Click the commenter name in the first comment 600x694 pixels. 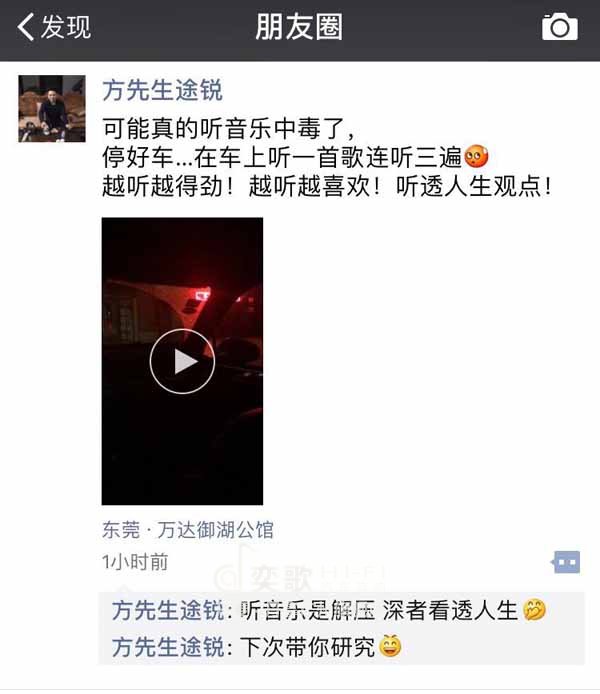pyautogui.click(x=168, y=610)
